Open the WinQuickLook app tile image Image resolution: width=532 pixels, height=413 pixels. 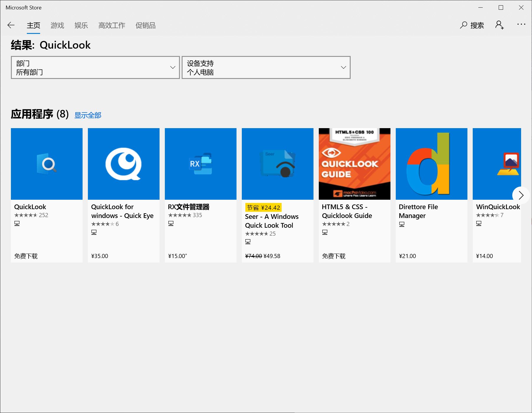[x=497, y=164]
